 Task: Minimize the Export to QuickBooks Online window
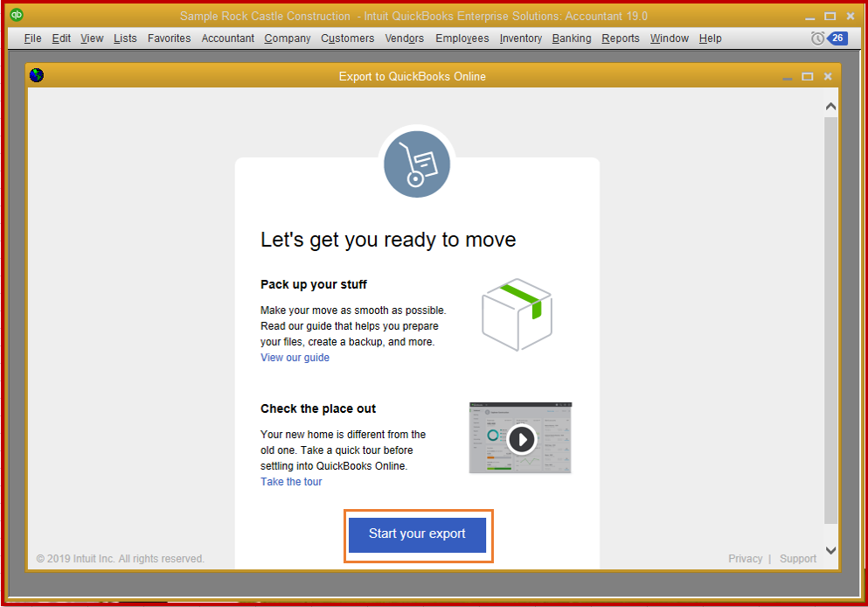pyautogui.click(x=788, y=78)
